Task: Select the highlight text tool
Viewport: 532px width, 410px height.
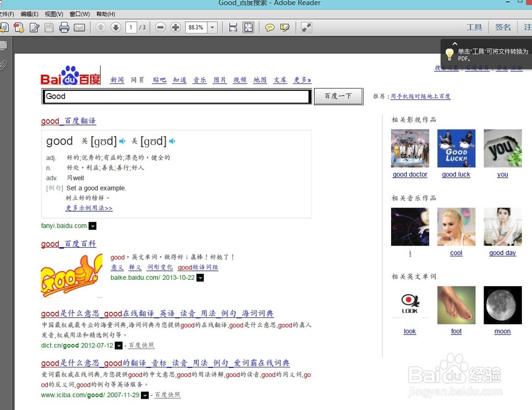Action: point(285,28)
